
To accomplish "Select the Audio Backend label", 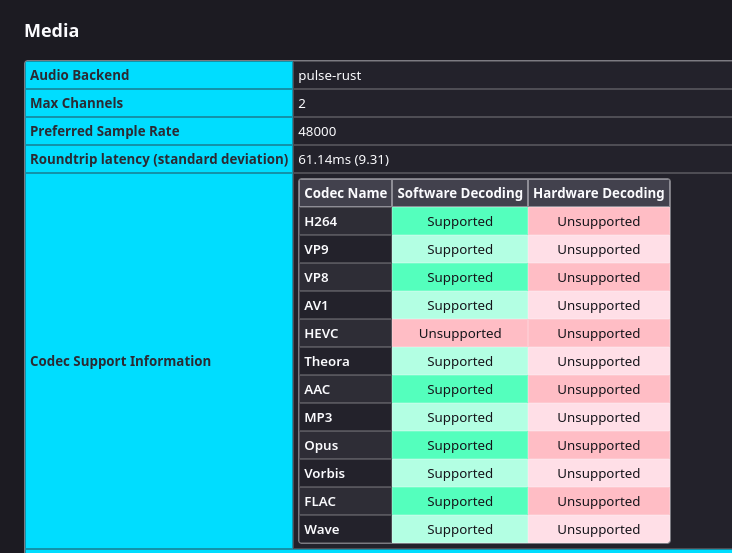I will (x=79, y=75).
